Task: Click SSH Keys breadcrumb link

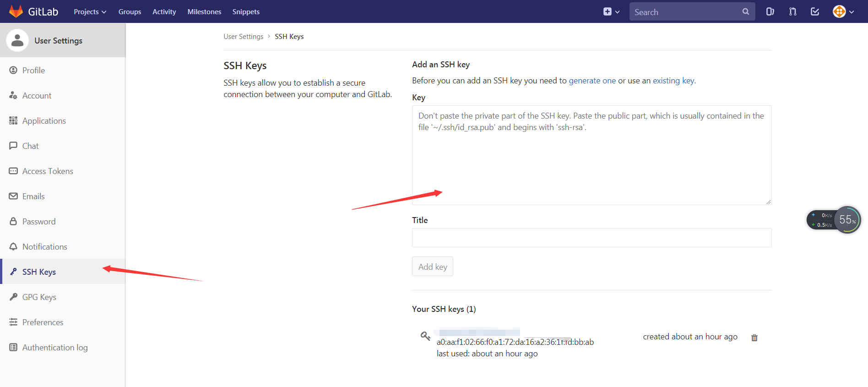Action: 289,37
